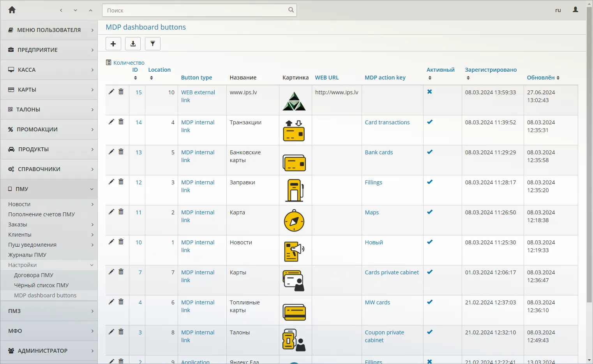Edit the row with ID 15
The image size is (593, 364).
111,92
